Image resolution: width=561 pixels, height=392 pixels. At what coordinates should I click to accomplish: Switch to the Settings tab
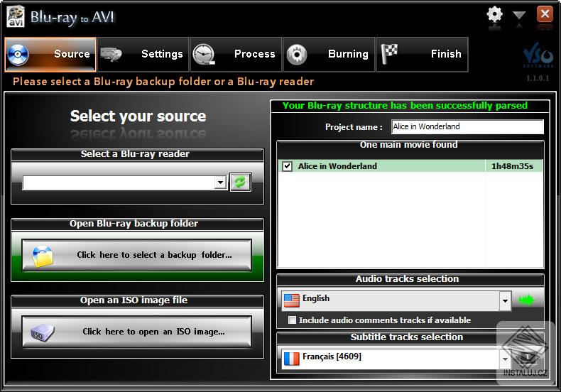point(143,54)
